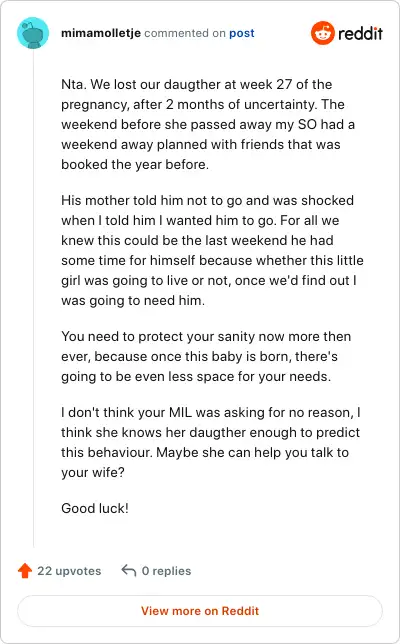
Task: Click the reddit wordmark text logo
Action: tap(360, 33)
